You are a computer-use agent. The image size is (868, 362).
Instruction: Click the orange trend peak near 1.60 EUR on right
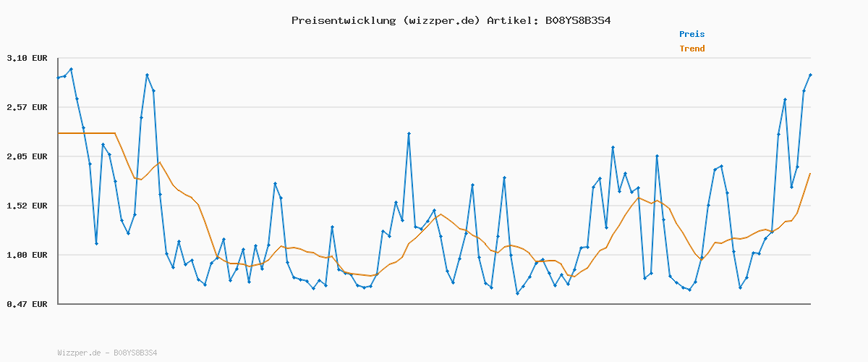tap(639, 198)
